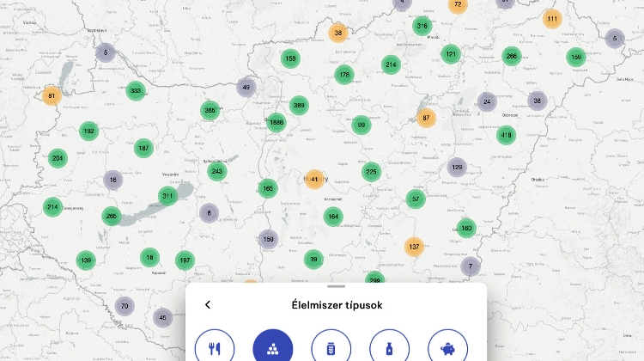Click the sheet drag handle bar
Image resolution: width=644 pixels, height=361 pixels.
tap(337, 286)
